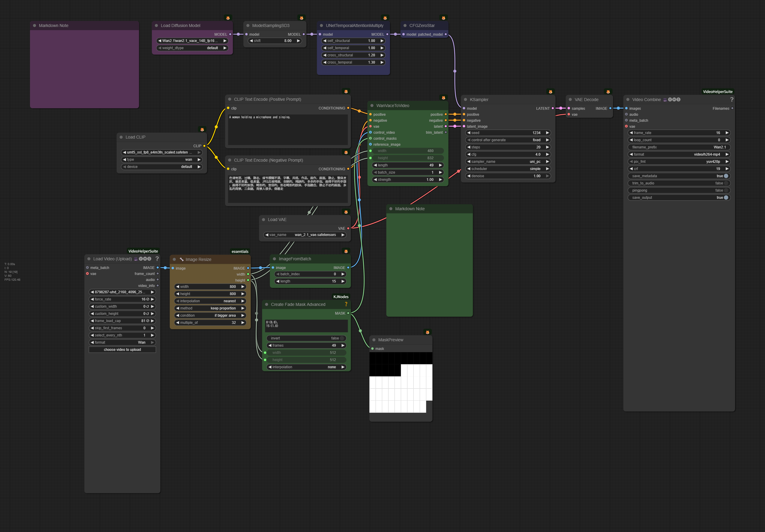
Task: Increase KSampler steps with the right arrow
Action: (547, 147)
